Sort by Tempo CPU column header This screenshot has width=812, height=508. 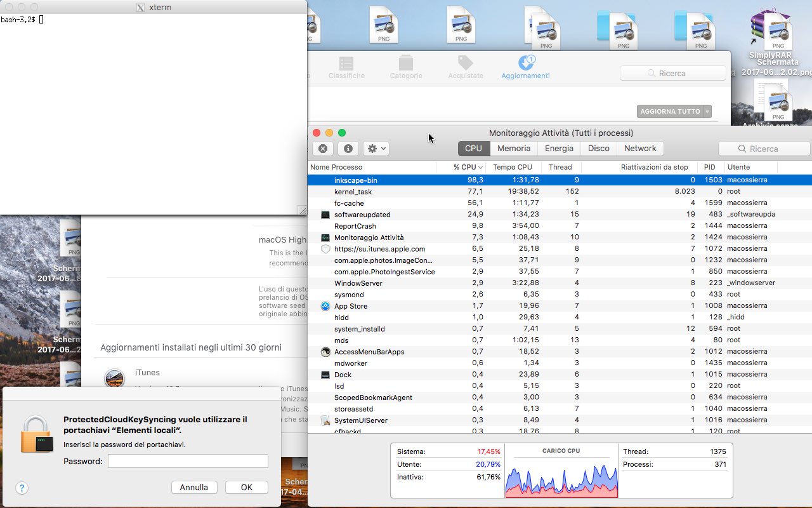[513, 167]
